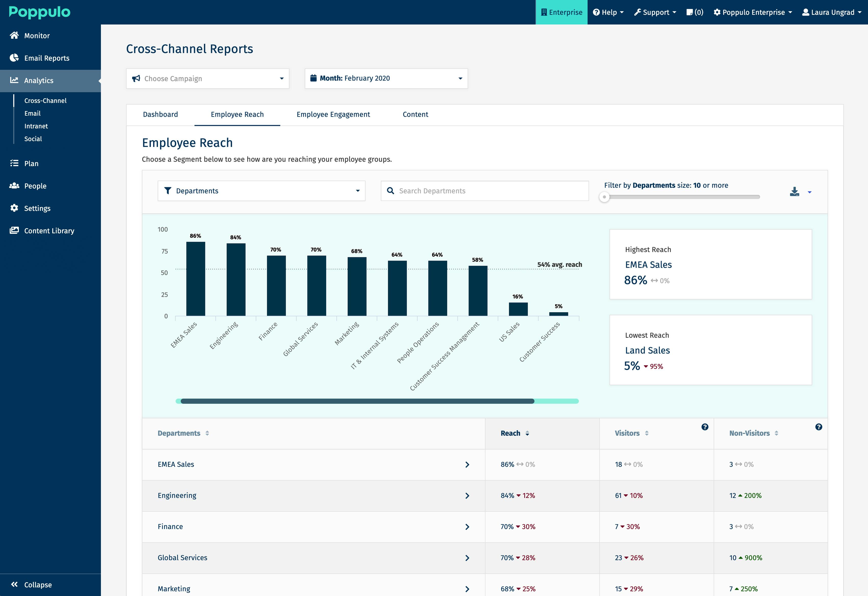Open the Intranet analytics page
This screenshot has width=868, height=596.
coord(36,126)
